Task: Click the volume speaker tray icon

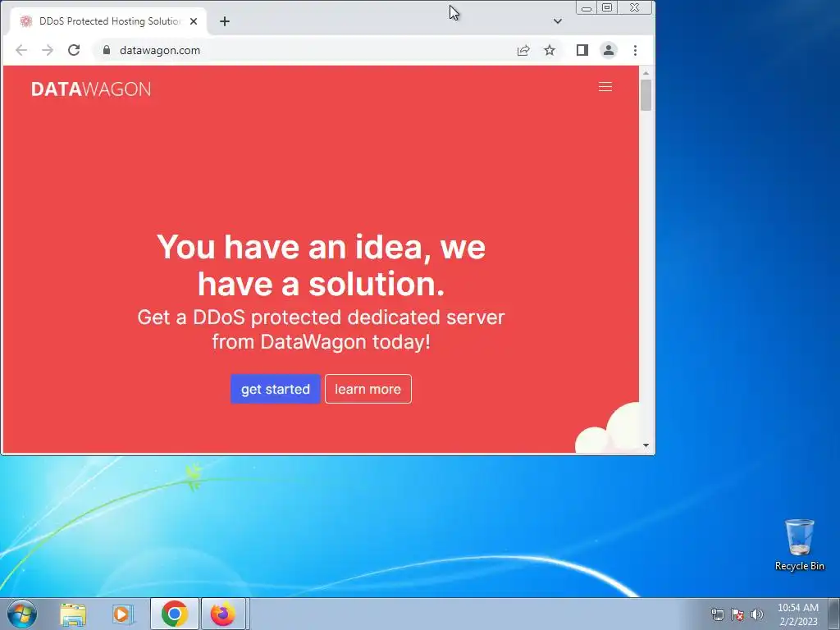Action: [x=757, y=614]
